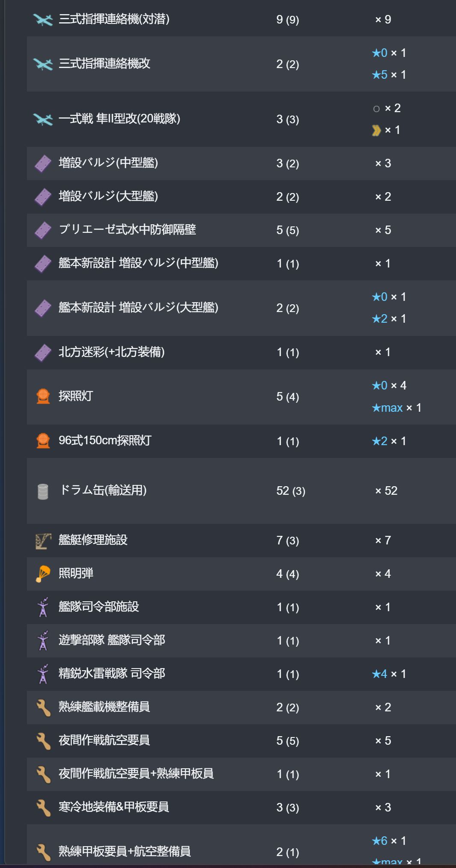Click the command tower icon beside 艦隊司令部施設

tap(43, 607)
